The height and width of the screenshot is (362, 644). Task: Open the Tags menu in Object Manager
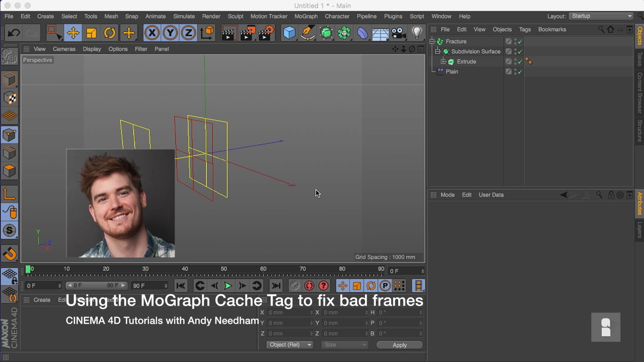point(525,29)
